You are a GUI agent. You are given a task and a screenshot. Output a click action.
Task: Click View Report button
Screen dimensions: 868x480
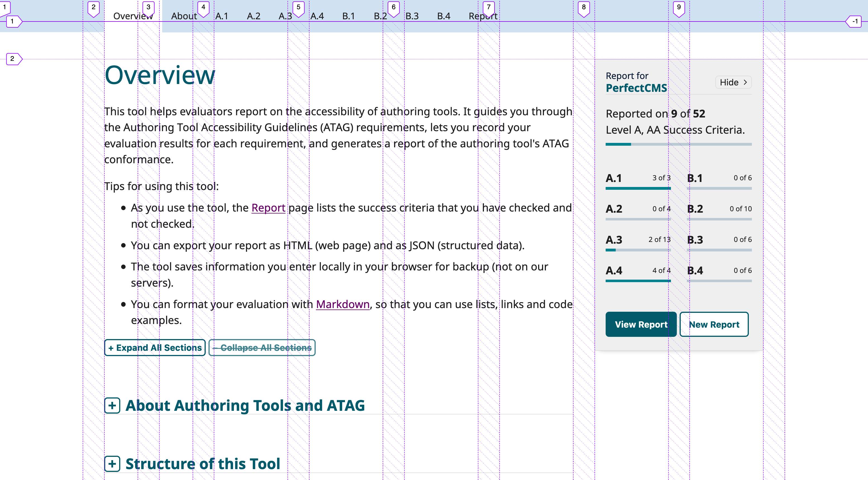point(641,325)
